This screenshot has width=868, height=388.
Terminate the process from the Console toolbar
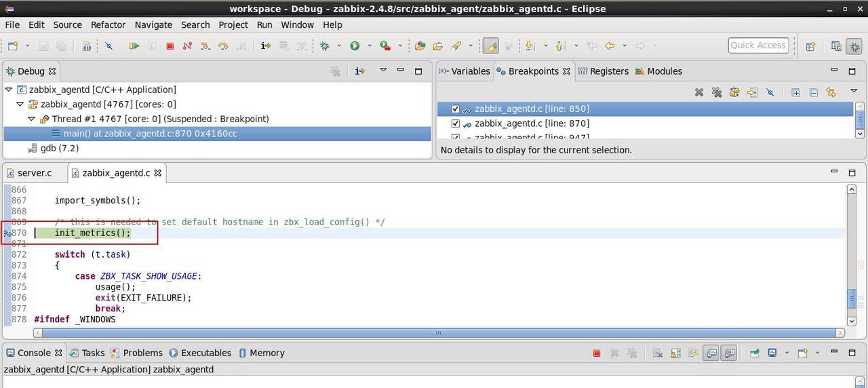(597, 353)
